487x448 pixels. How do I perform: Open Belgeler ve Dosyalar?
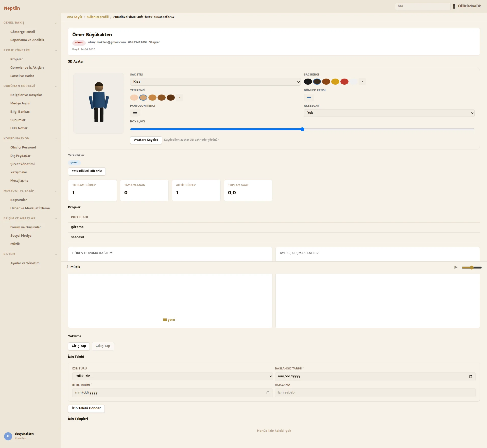pyautogui.click(x=26, y=95)
